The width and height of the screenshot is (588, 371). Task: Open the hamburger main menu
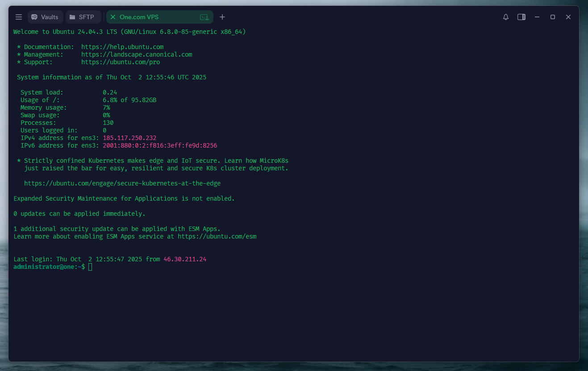pos(19,17)
